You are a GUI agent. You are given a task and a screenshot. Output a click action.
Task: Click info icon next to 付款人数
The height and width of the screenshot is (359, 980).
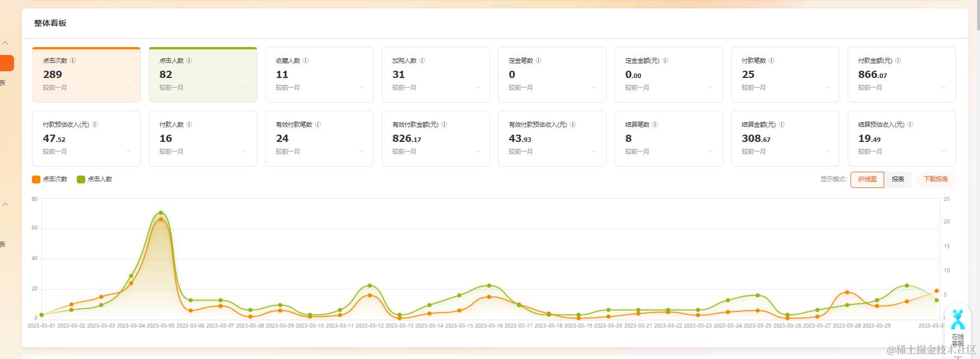tap(189, 125)
